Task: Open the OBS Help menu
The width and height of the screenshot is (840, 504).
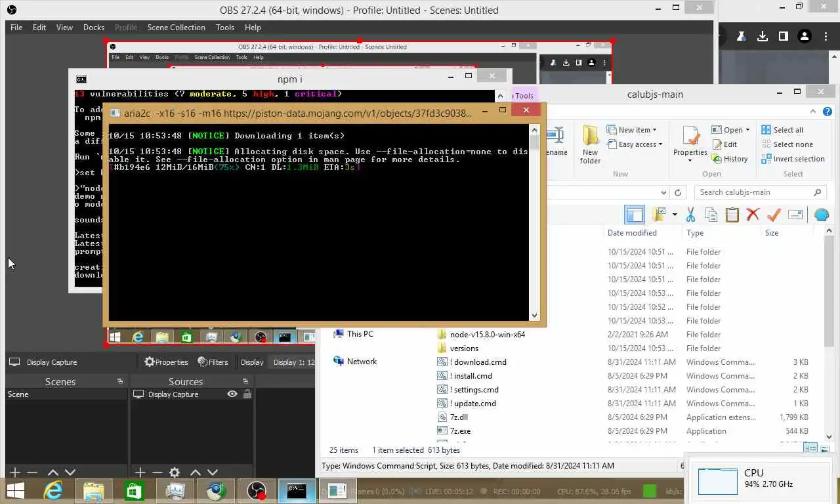Action: (x=253, y=28)
